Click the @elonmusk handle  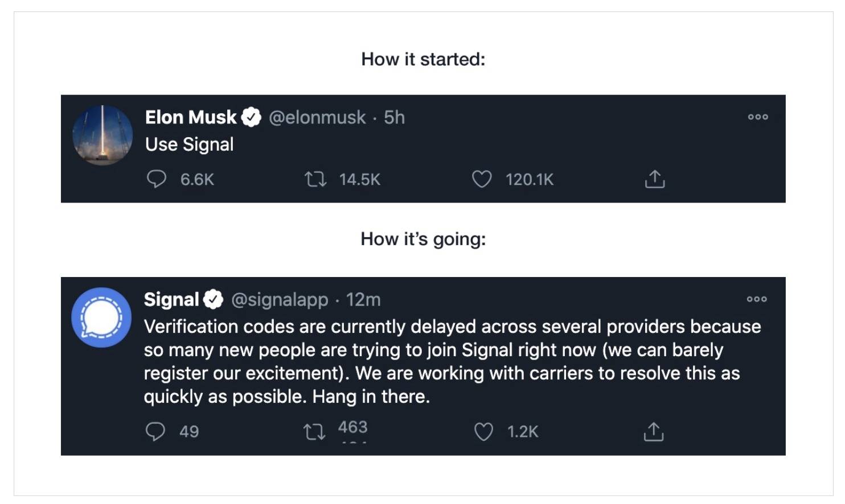point(317,117)
